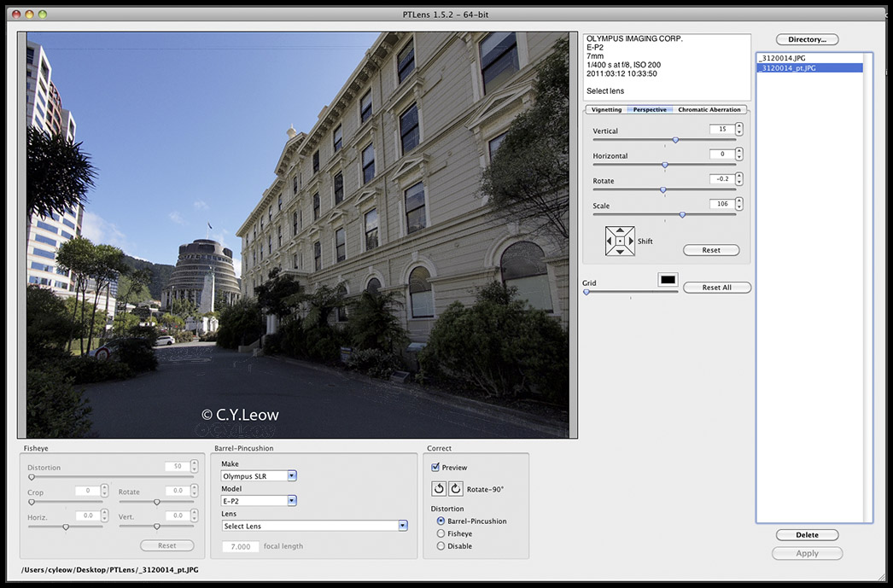
Task: Select Fisheye distortion radio button
Action: 441,533
